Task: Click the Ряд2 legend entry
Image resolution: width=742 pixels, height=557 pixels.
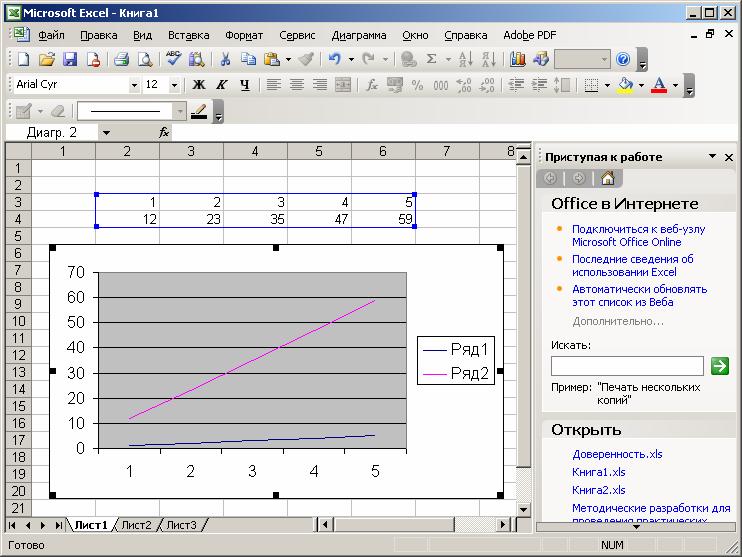Action: click(456, 373)
